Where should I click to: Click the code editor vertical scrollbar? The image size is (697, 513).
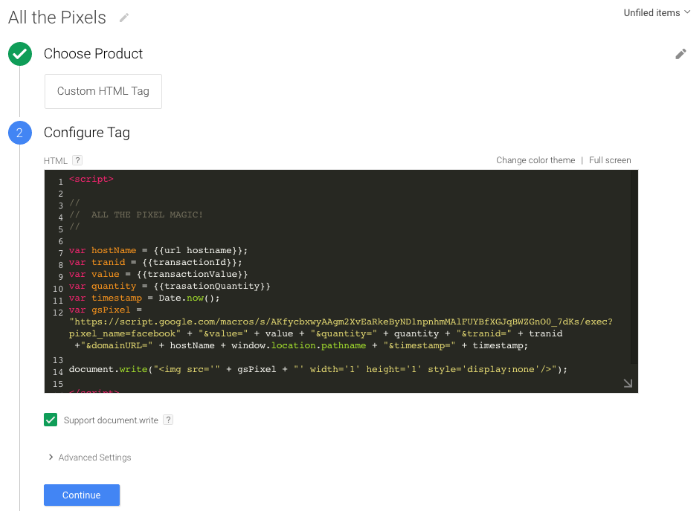coord(634,267)
